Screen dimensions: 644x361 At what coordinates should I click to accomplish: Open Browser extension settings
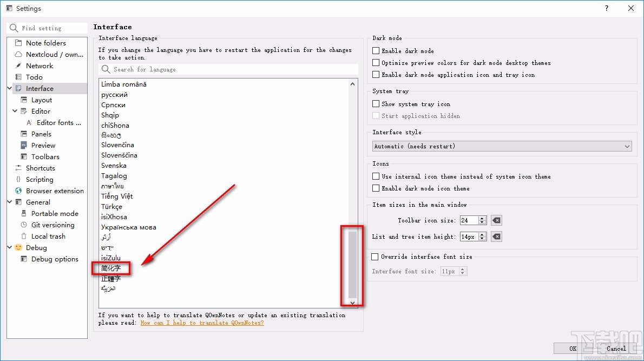pos(55,191)
